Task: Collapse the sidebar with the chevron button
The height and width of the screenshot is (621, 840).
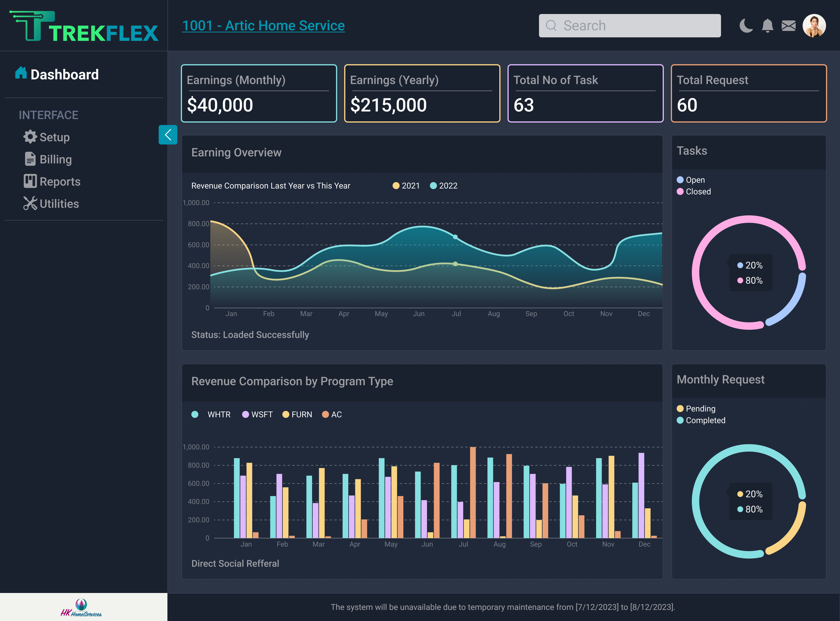Action: [x=168, y=135]
